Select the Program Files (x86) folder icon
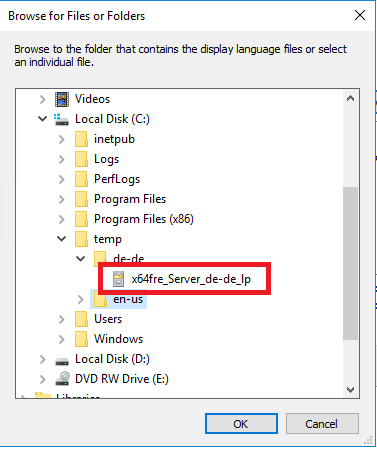The width and height of the screenshot is (377, 449). coord(81,219)
